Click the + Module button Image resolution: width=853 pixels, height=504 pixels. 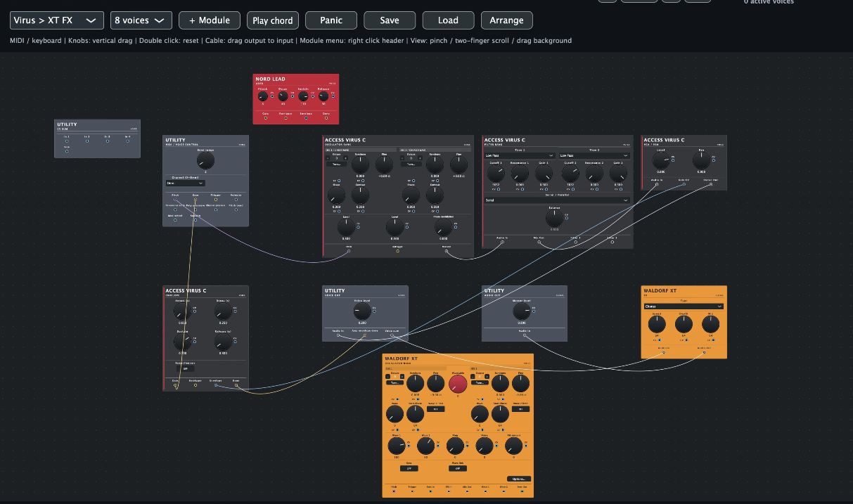pyautogui.click(x=210, y=20)
